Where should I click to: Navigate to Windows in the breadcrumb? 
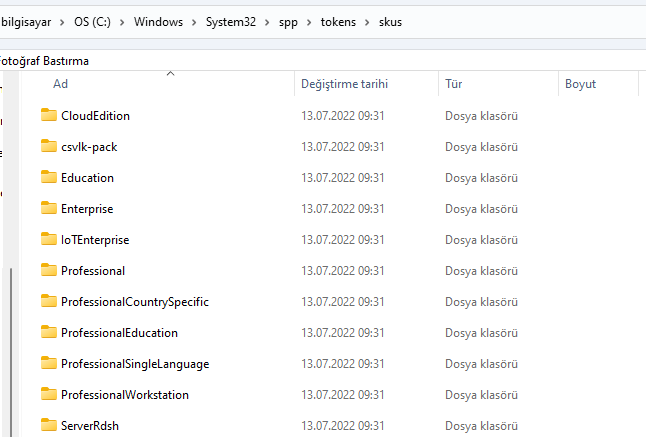pos(158,22)
